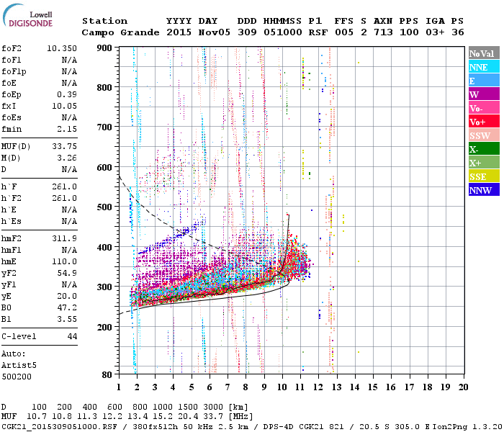Select the Vo- pink legend swatch
The image size is (504, 432).
484,108
